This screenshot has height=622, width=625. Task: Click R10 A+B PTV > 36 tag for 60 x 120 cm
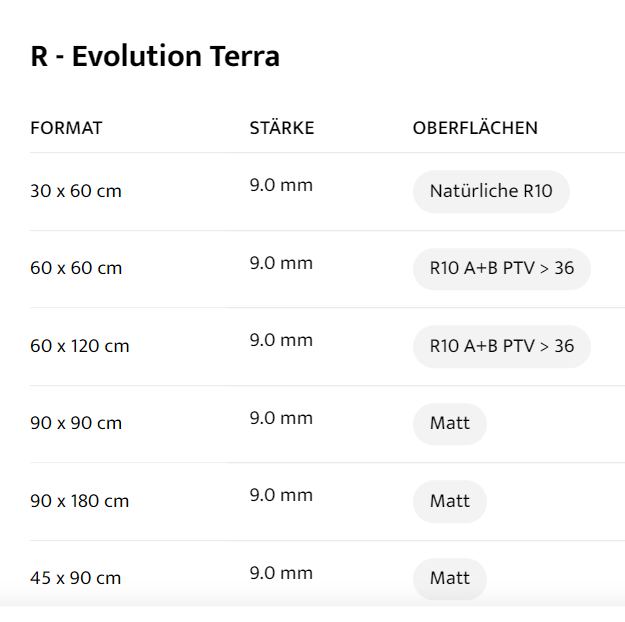point(501,346)
